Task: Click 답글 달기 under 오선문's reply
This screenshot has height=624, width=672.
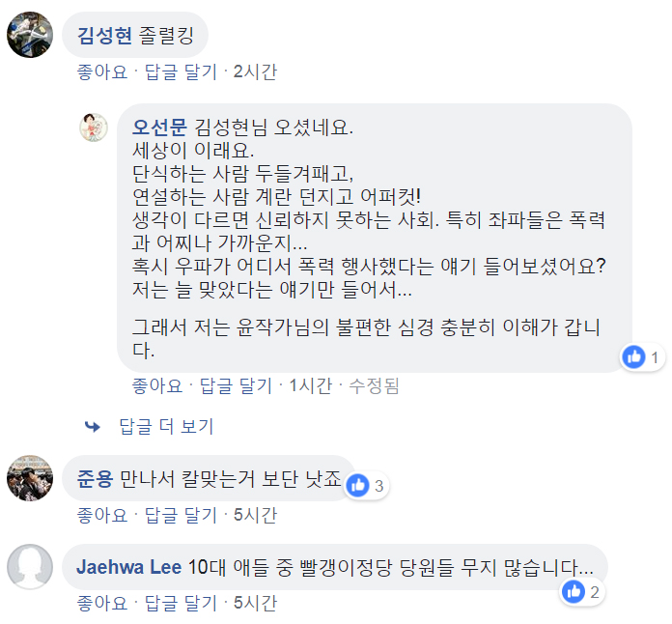Action: coord(236,385)
